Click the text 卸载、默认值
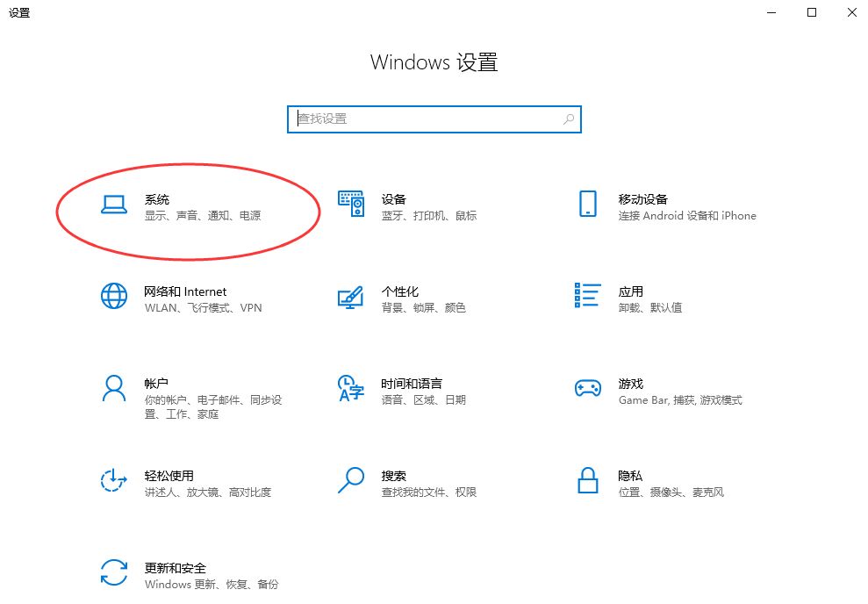Screen dimensions: 868x604 (x=650, y=308)
